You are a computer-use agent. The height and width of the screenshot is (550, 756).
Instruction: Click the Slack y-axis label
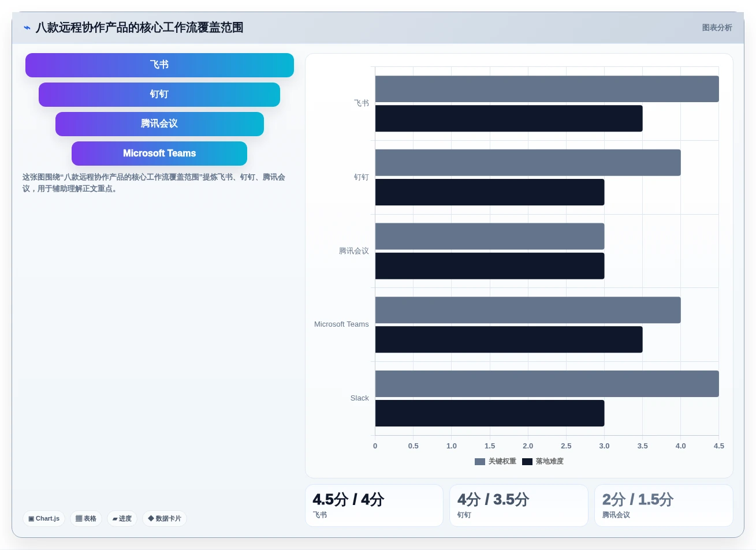[x=359, y=398]
